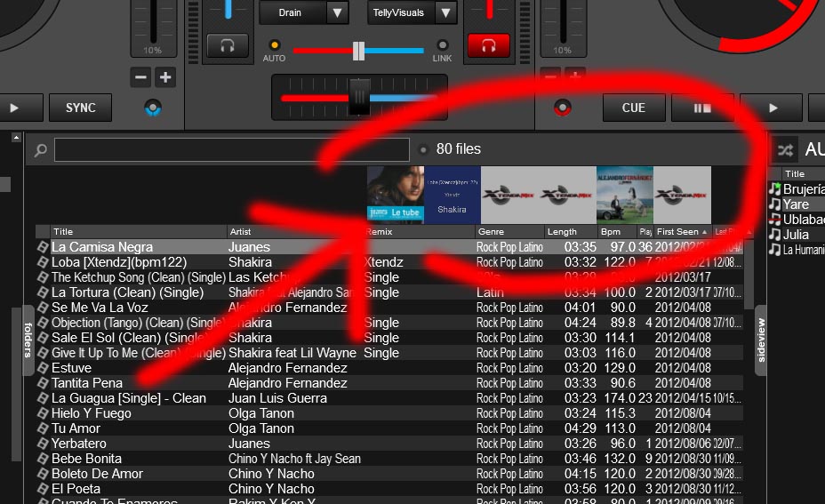The width and height of the screenshot is (825, 504).
Task: Select the Yerbatero track
Action: (389, 444)
